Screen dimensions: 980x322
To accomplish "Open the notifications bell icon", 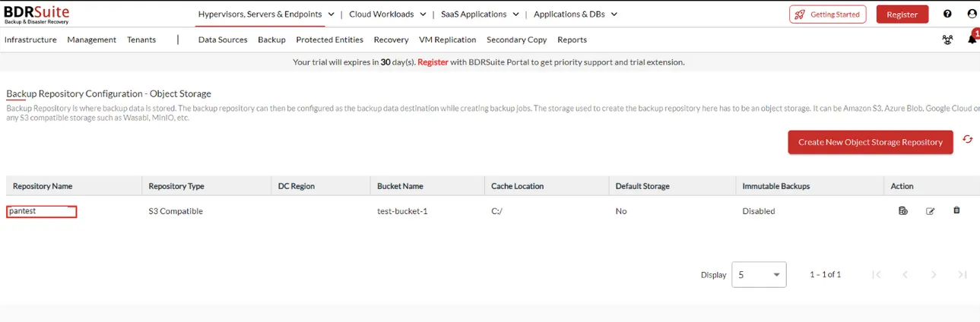I will click(x=972, y=39).
